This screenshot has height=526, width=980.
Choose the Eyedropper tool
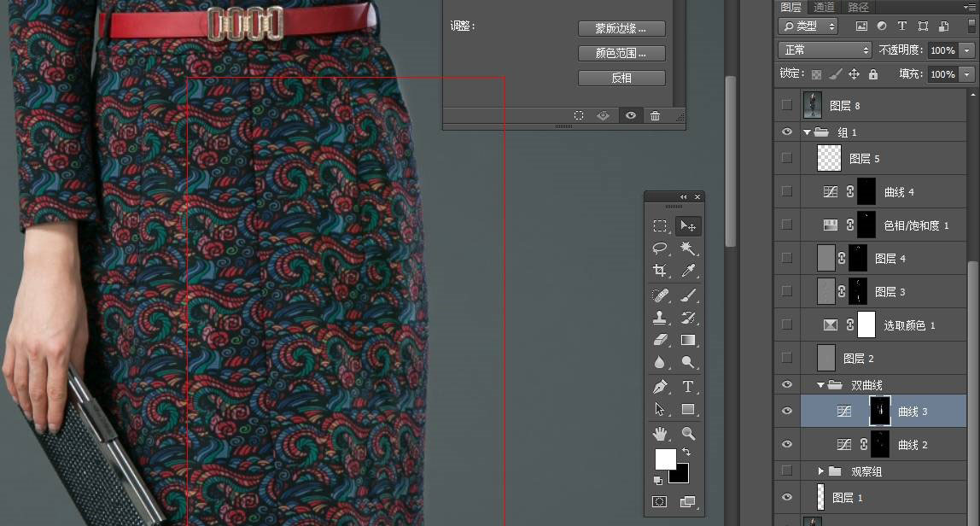[687, 271]
